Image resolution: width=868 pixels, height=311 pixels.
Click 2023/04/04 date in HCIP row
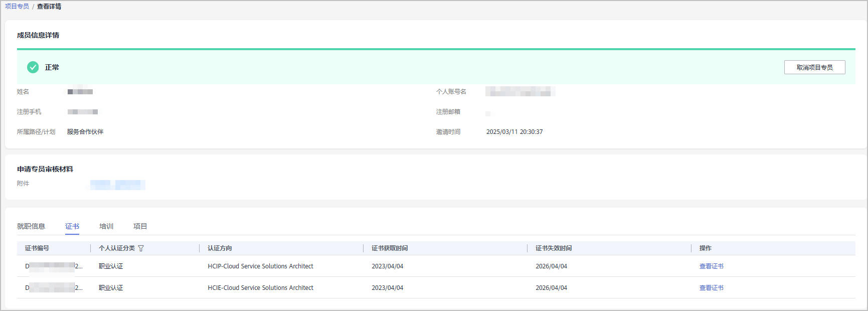pyautogui.click(x=387, y=266)
